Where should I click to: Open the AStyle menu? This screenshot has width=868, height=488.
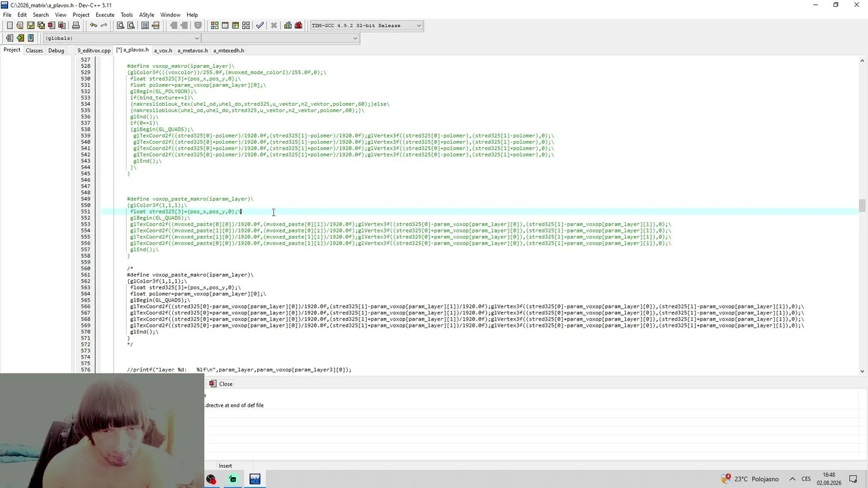[x=146, y=14]
